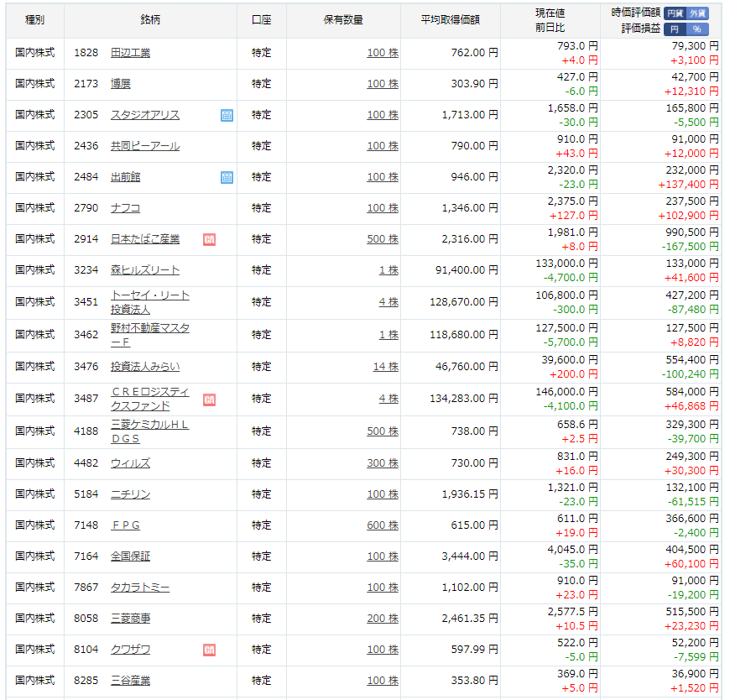Screen dimensions: 730x700
Task: Click day change +127.0 円
Action: (574, 216)
